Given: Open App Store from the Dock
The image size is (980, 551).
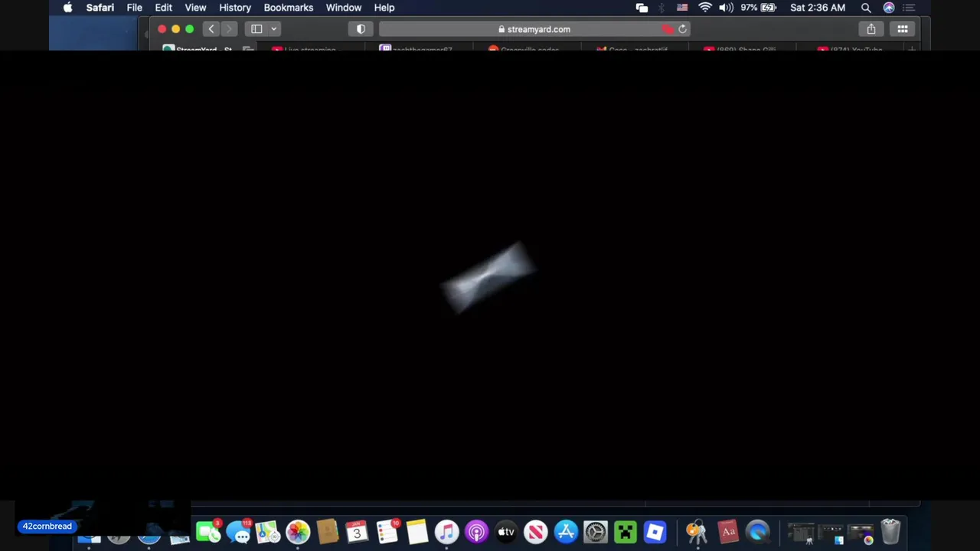Looking at the screenshot, I should pos(566,532).
